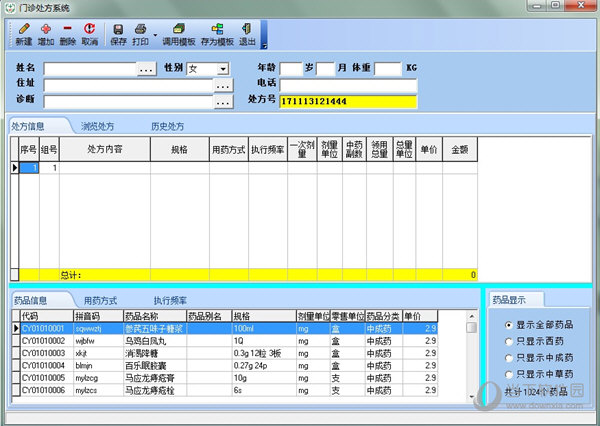The width and height of the screenshot is (600, 426).
Task: Open the print dropdown arrow beside 打印
Action: tap(155, 35)
